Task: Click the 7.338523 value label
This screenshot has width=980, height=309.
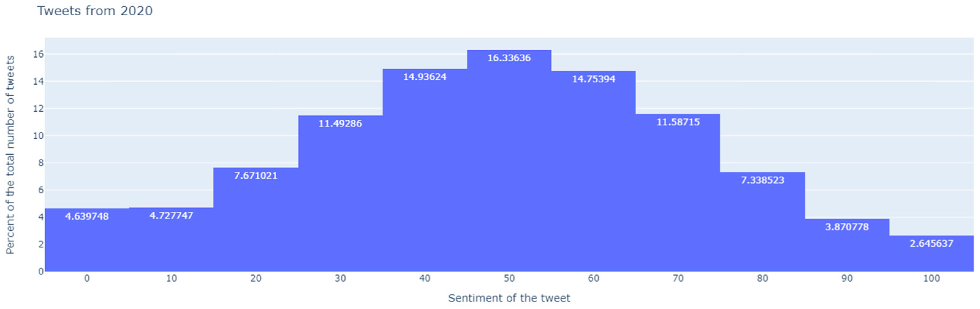Action: (x=762, y=180)
